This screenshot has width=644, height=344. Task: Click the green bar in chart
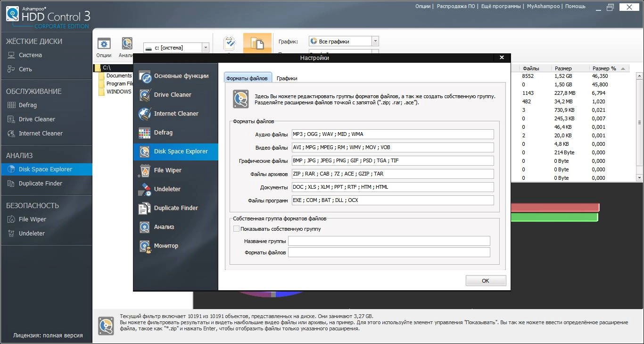554,218
